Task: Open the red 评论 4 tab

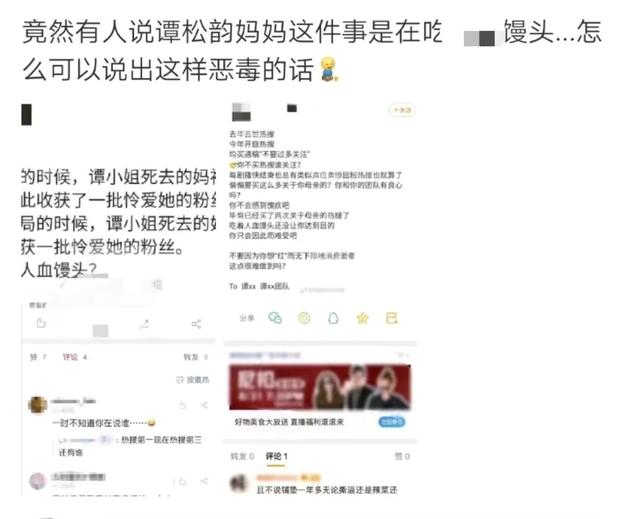Action: click(75, 357)
